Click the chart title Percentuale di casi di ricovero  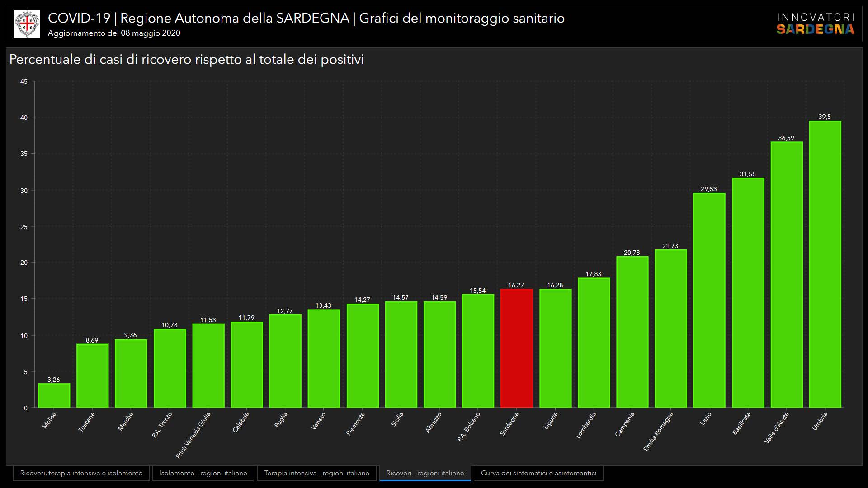tap(186, 60)
